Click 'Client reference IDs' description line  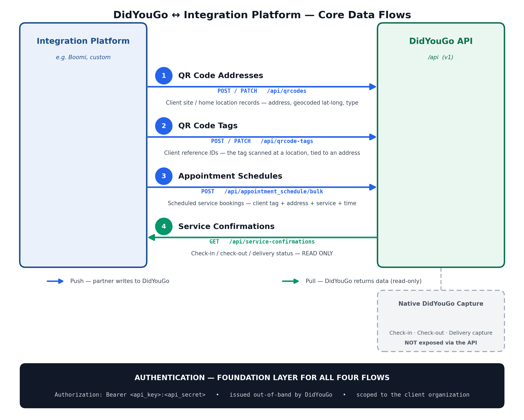coord(262,153)
